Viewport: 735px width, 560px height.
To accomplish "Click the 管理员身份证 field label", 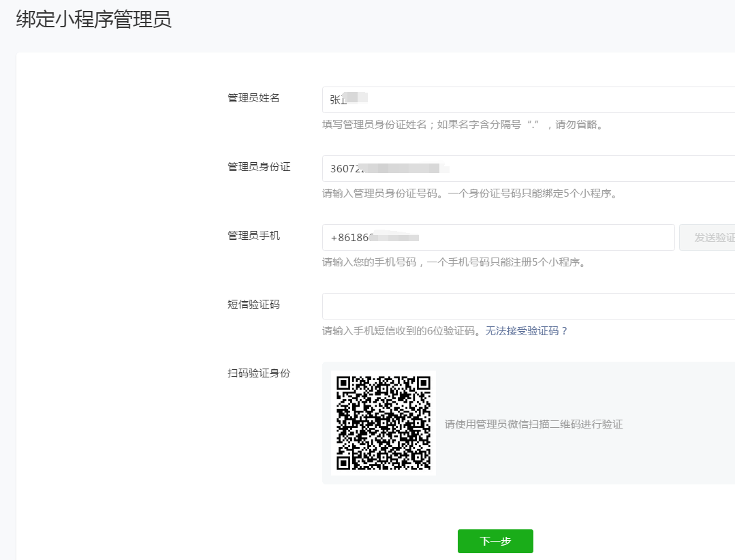I will click(x=259, y=167).
